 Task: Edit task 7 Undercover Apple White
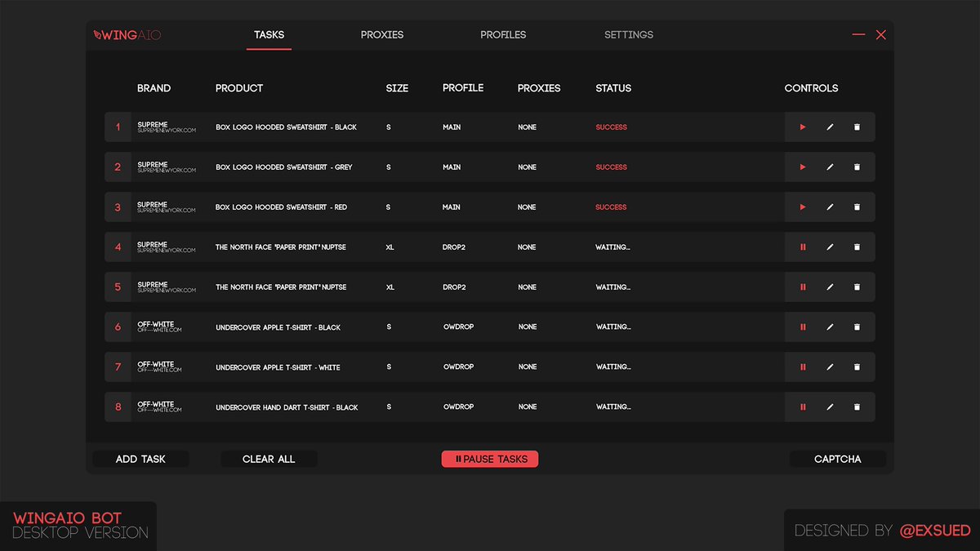(830, 367)
